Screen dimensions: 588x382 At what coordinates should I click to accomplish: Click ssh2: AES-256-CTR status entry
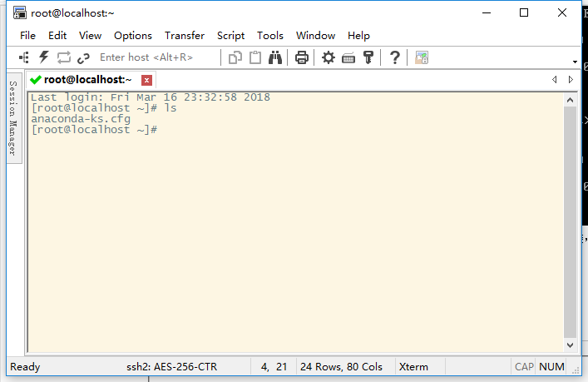pyautogui.click(x=172, y=367)
